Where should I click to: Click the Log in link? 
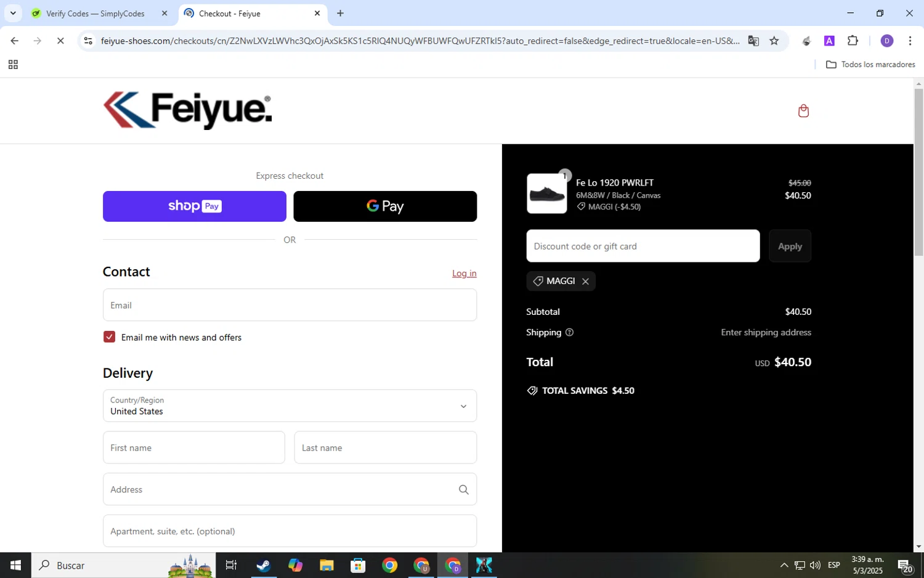tap(464, 273)
